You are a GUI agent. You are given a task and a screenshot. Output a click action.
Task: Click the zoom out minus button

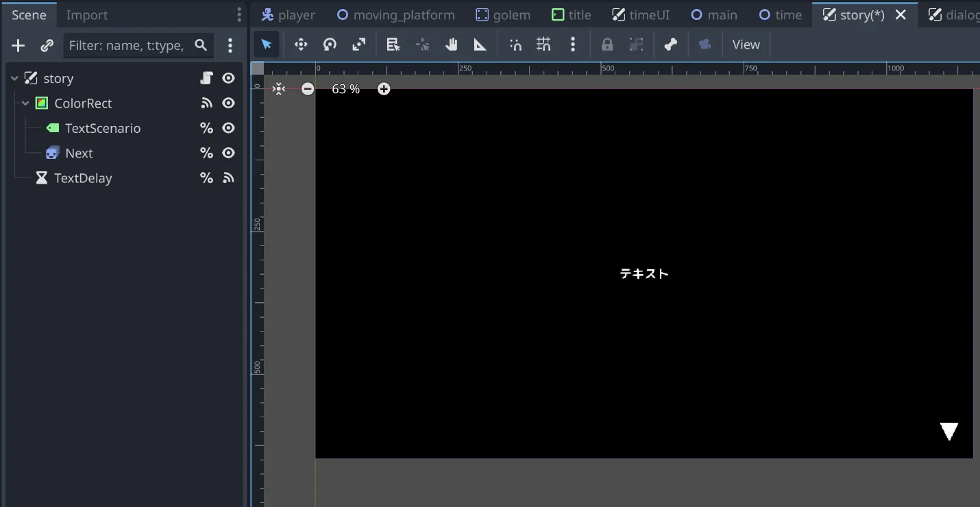(x=308, y=89)
